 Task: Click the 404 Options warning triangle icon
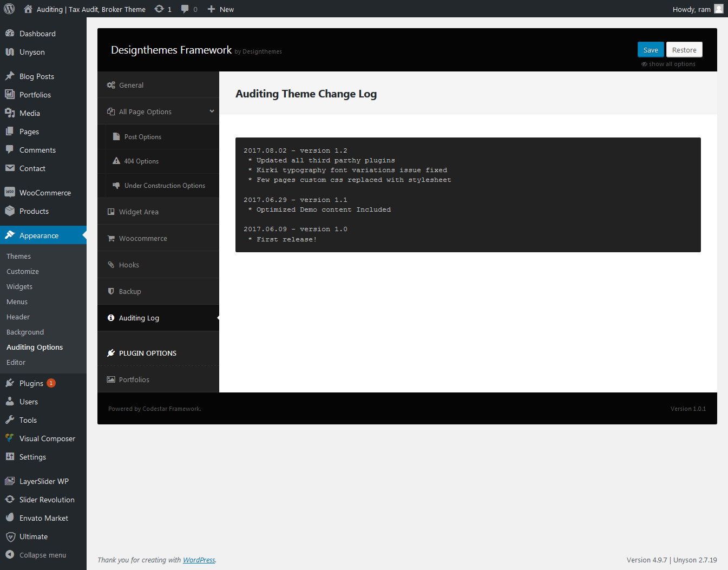click(116, 161)
